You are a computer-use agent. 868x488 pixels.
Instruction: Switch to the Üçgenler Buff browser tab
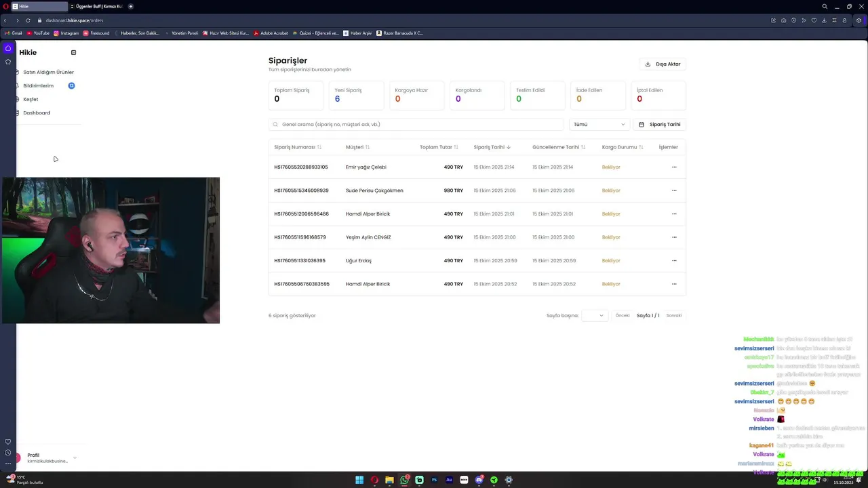coord(96,6)
